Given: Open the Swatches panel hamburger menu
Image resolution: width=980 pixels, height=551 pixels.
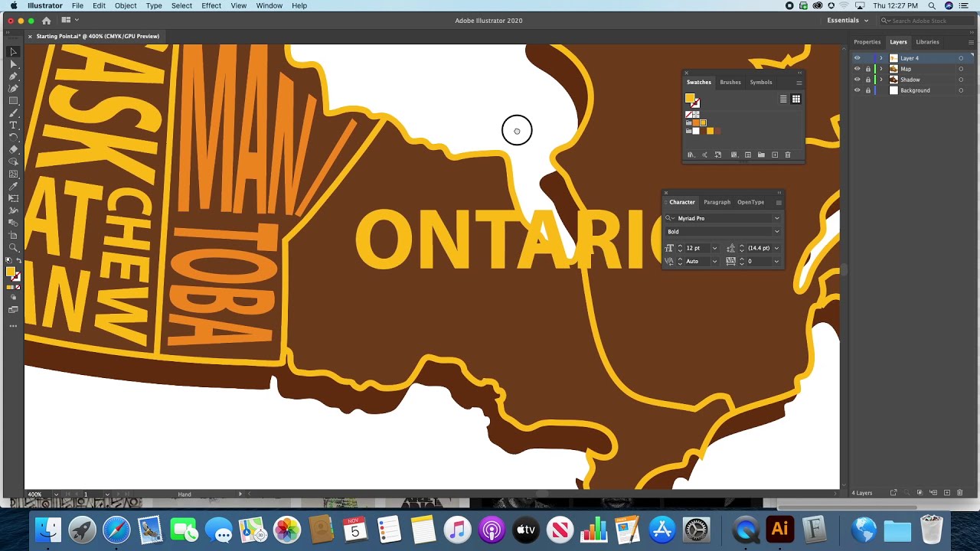Looking at the screenshot, I should tap(799, 83).
